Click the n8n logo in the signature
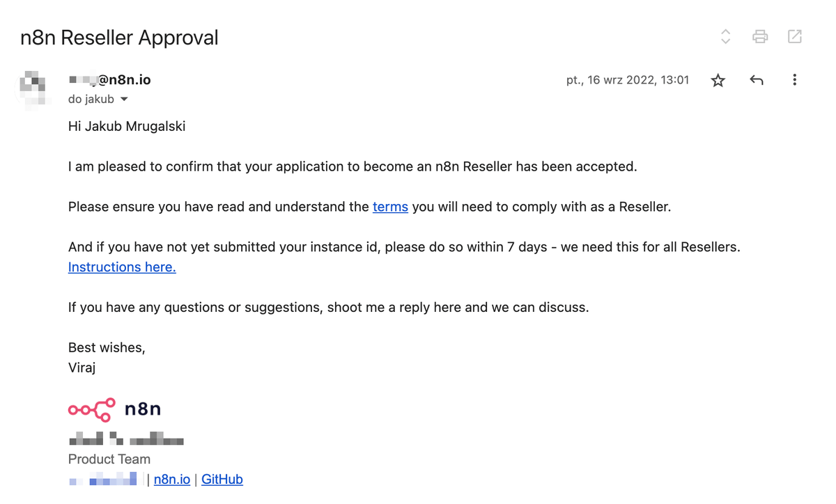This screenshot has width=836, height=504. coord(115,409)
